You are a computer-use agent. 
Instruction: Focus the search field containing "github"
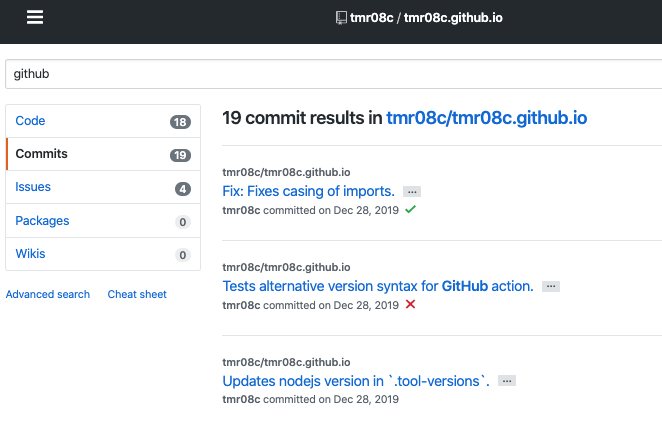pyautogui.click(x=334, y=74)
